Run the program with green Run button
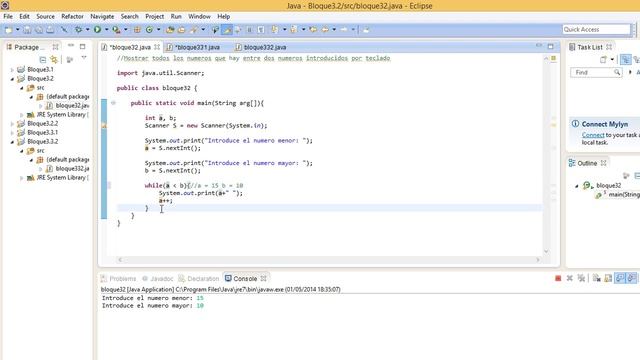 97,30
